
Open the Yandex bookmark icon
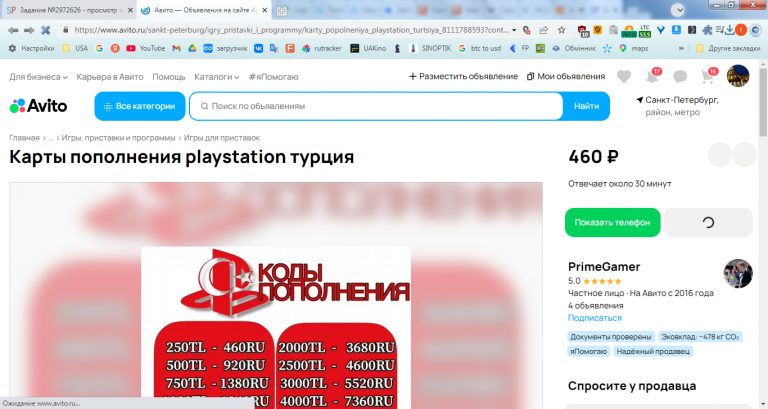point(115,48)
